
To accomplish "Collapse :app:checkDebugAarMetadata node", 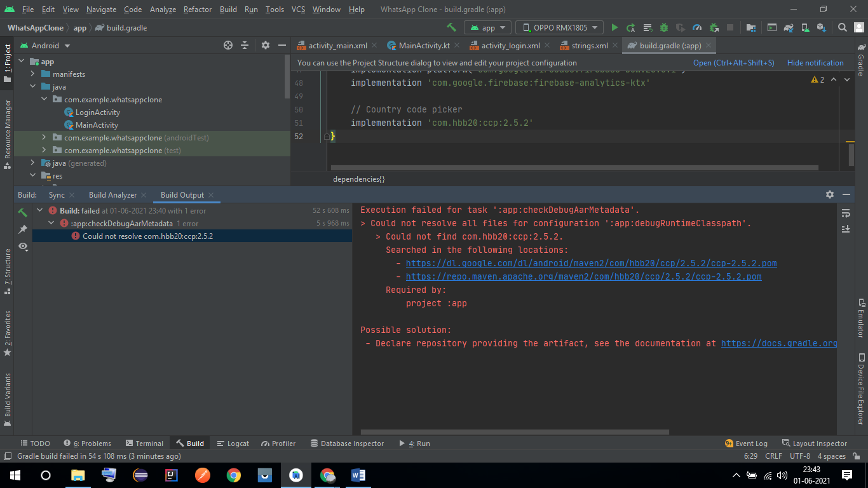I will 51,223.
